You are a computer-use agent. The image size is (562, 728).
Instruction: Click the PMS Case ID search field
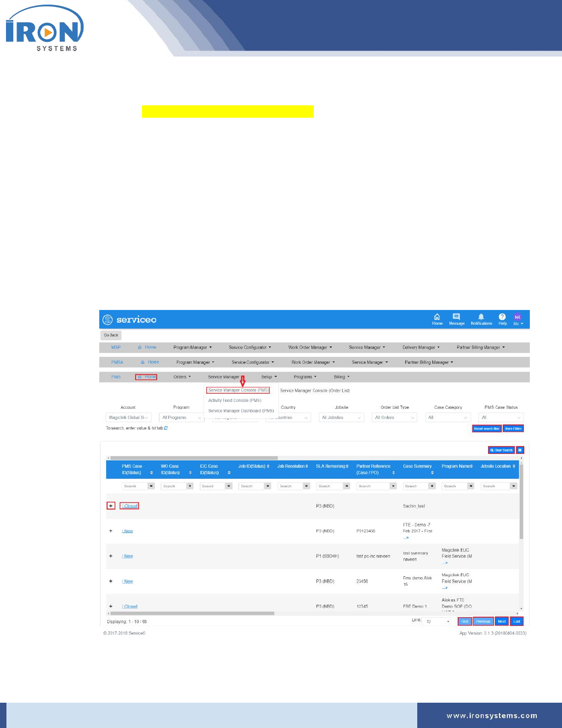tap(135, 486)
